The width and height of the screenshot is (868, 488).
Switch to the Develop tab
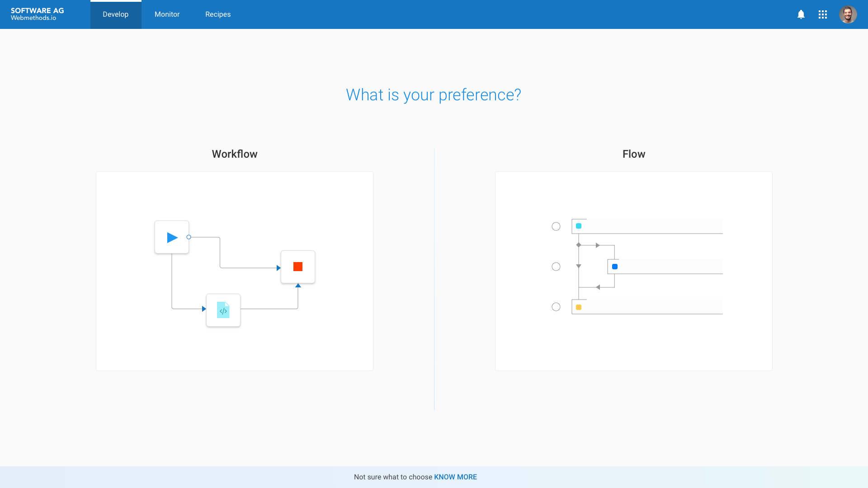pyautogui.click(x=116, y=14)
